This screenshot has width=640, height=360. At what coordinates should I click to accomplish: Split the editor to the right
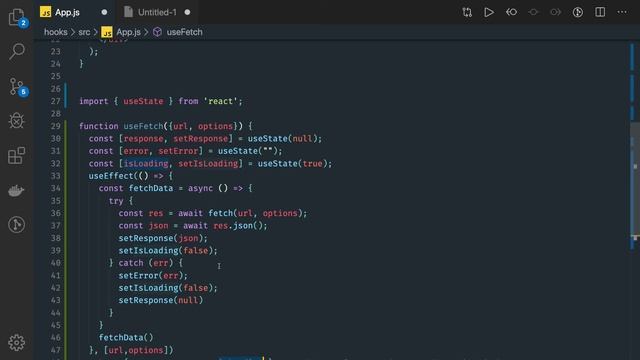click(600, 12)
